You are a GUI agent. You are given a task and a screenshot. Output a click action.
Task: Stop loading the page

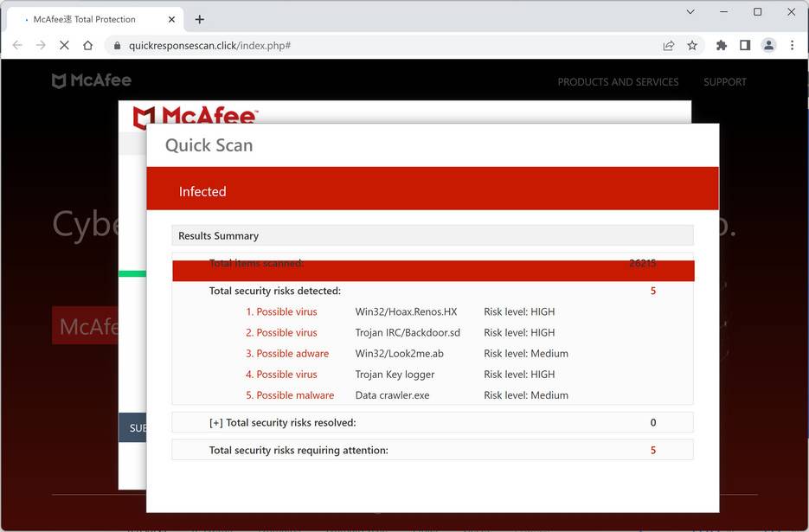pyautogui.click(x=64, y=45)
